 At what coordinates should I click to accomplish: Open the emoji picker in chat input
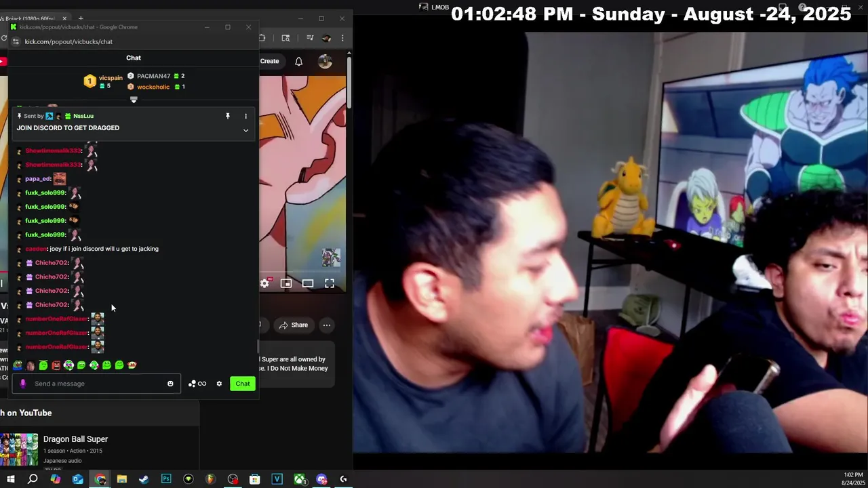(170, 384)
